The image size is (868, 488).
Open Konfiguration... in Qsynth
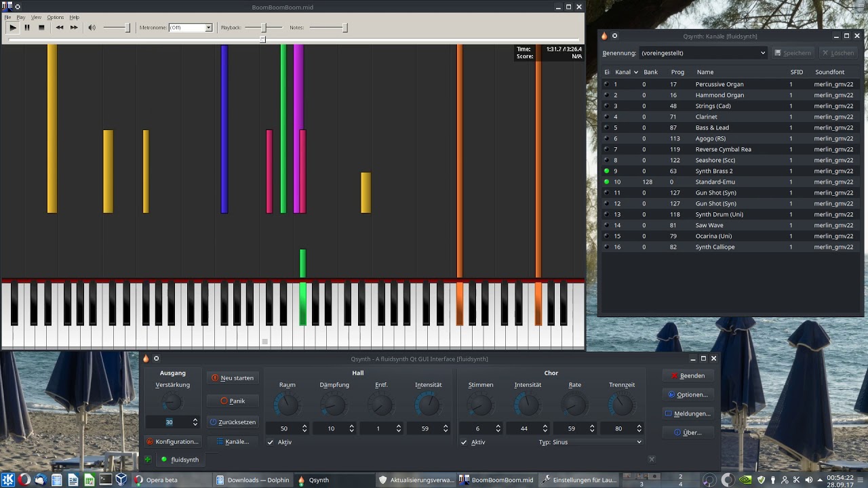point(172,442)
